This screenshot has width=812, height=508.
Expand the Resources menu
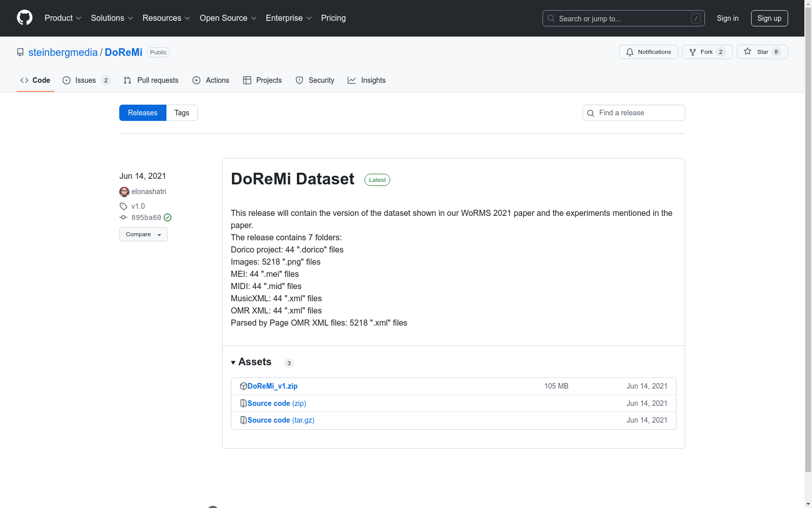[166, 18]
